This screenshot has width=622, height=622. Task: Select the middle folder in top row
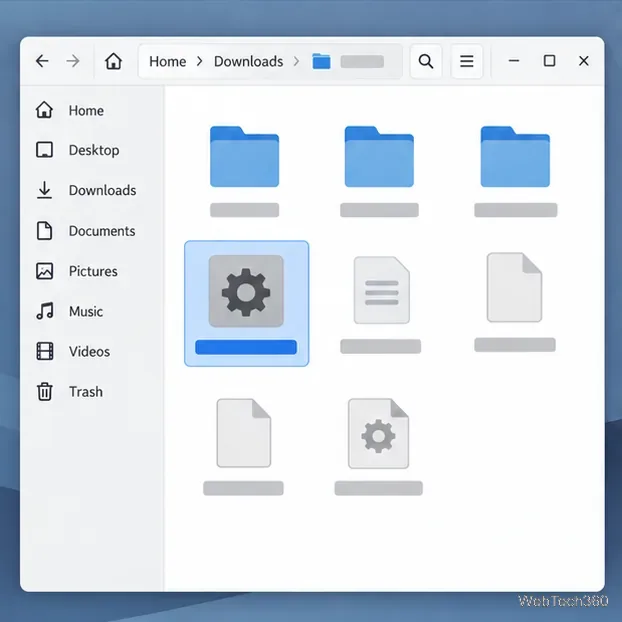[379, 156]
